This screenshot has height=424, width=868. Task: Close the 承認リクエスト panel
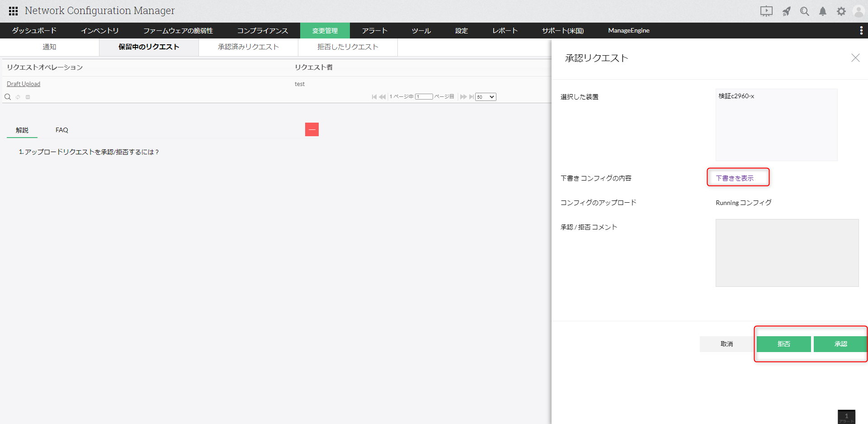click(x=855, y=58)
